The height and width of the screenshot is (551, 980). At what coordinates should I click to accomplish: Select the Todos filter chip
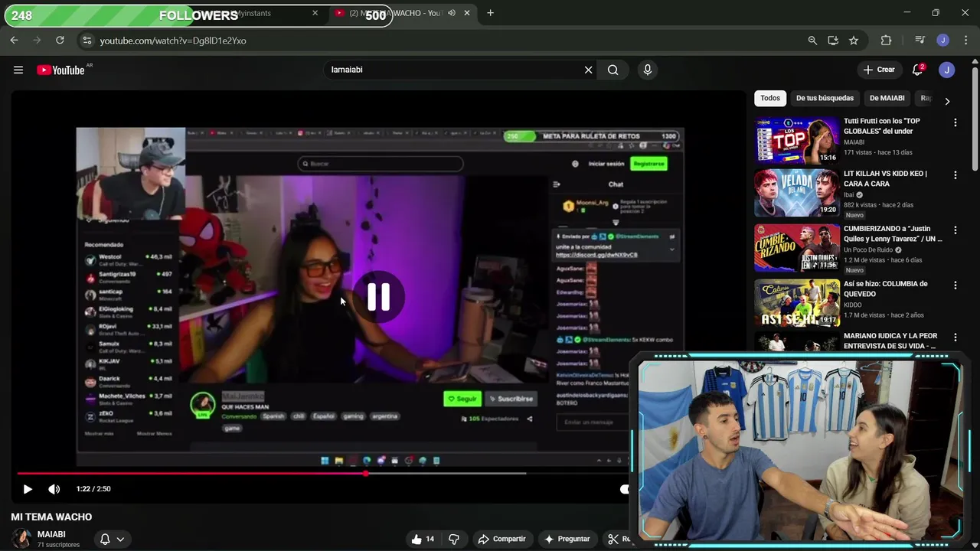(770, 98)
